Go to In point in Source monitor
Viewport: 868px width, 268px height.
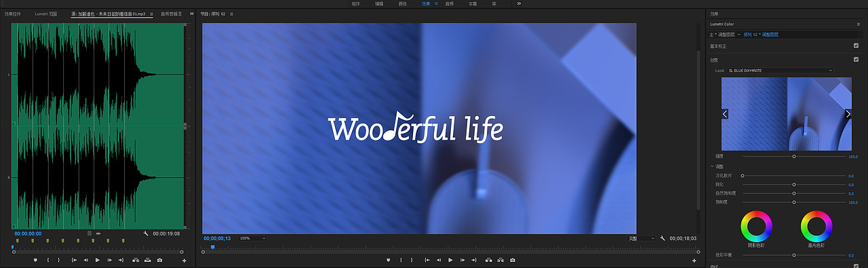(74, 260)
